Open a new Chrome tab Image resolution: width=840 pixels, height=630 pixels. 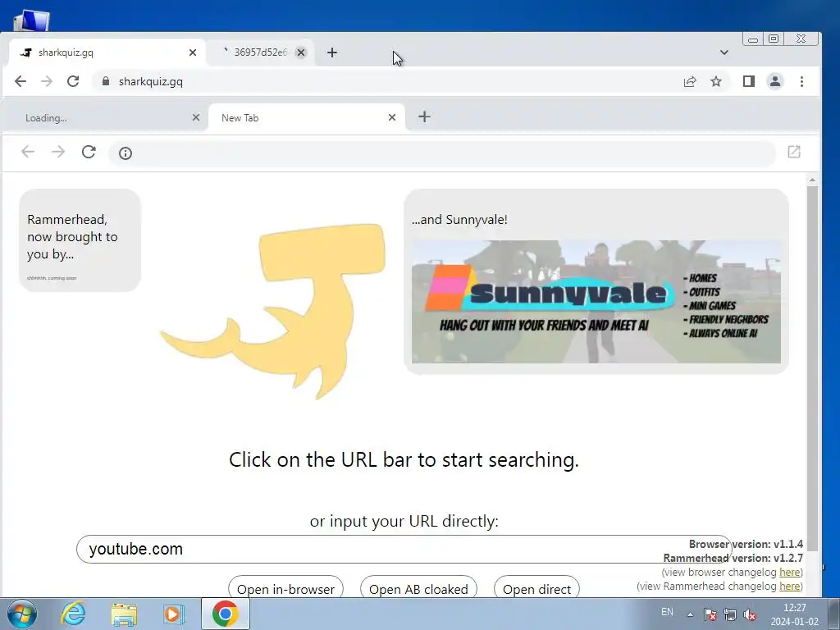332,52
